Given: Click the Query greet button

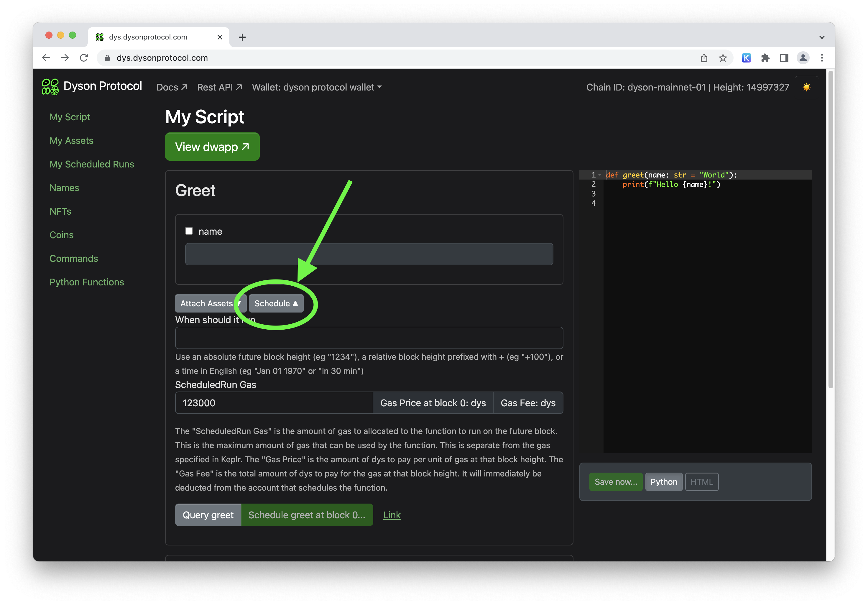Looking at the screenshot, I should 208,515.
